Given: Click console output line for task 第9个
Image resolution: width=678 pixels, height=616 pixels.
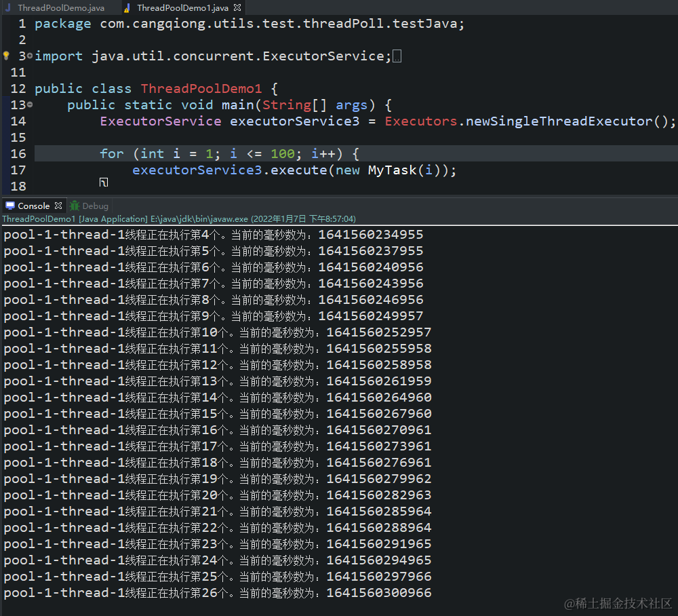Looking at the screenshot, I should click(x=214, y=316).
